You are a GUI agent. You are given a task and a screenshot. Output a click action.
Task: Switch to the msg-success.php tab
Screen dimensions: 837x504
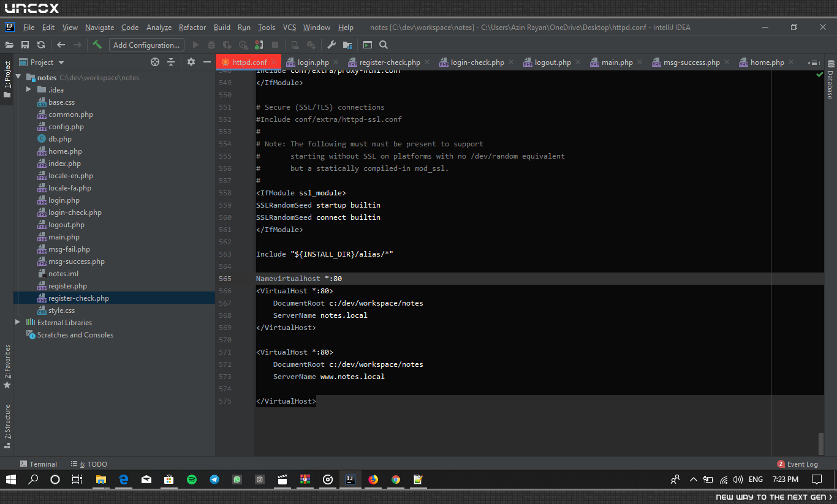692,62
